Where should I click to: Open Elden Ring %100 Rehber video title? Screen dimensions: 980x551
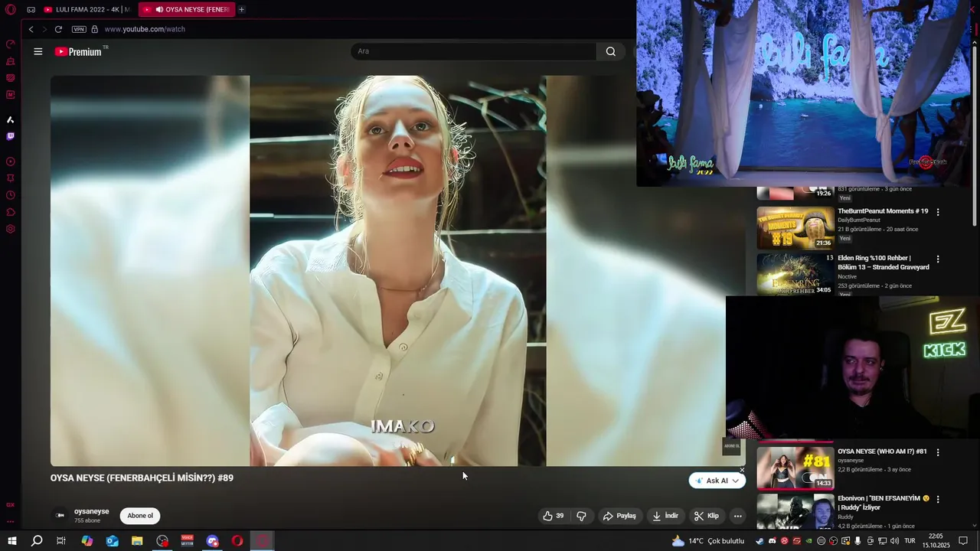(x=884, y=262)
